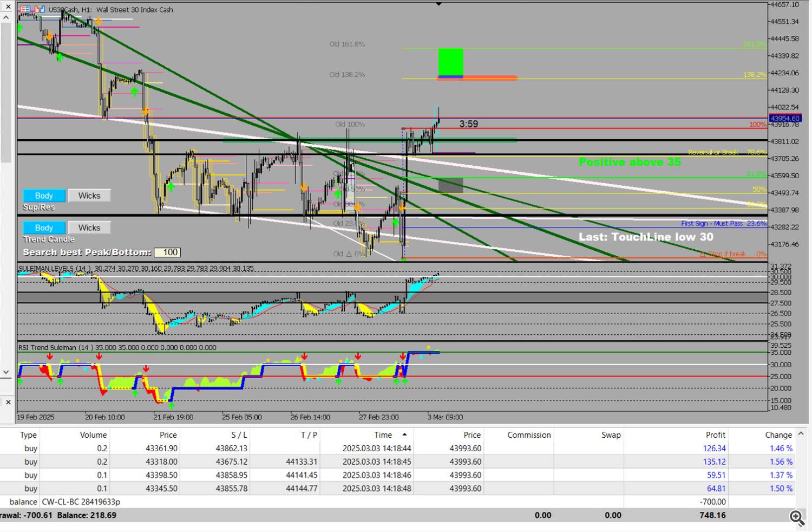Click the bright green rectangle near the 161.8% level
Viewport: 812px width, 532px height.
pyautogui.click(x=450, y=62)
